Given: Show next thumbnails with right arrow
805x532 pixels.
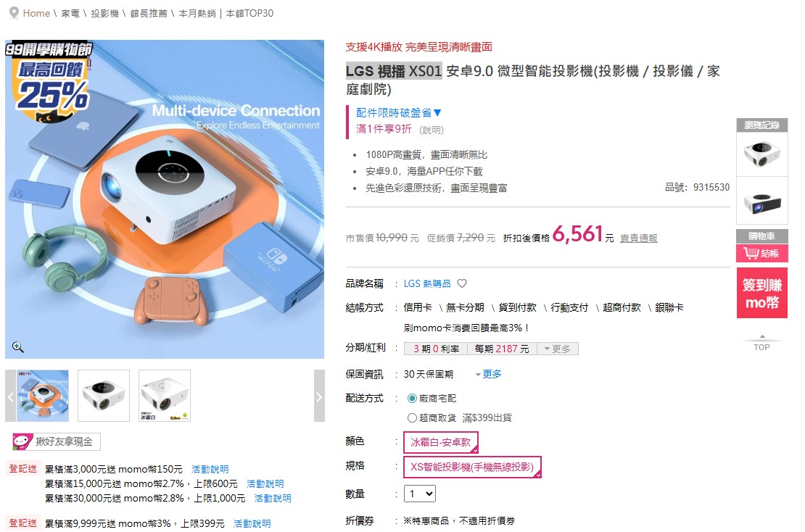Looking at the screenshot, I should 319,396.
